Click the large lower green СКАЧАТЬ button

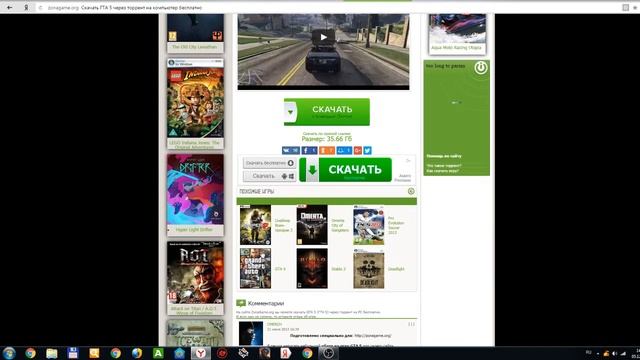coord(346,170)
